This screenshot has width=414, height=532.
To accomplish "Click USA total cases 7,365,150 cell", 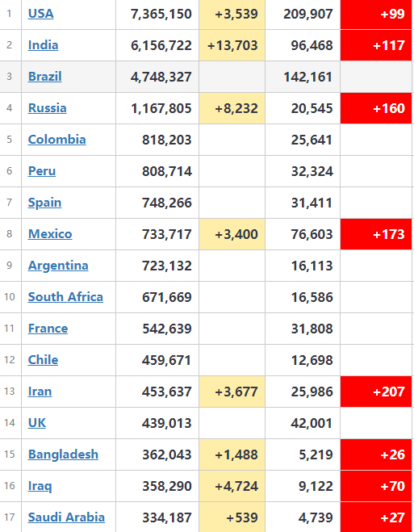I will [157, 14].
